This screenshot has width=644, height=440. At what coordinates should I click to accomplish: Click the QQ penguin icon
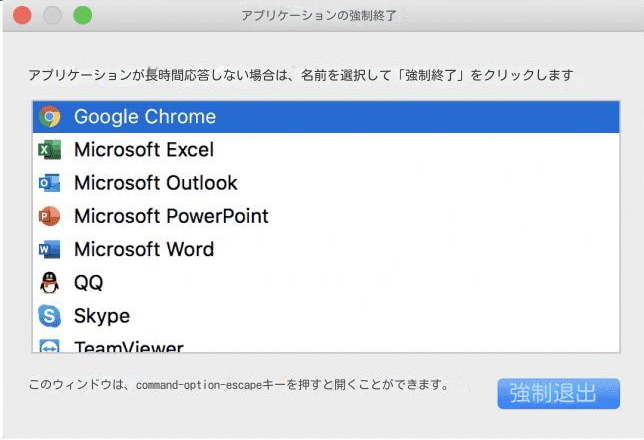(50, 283)
